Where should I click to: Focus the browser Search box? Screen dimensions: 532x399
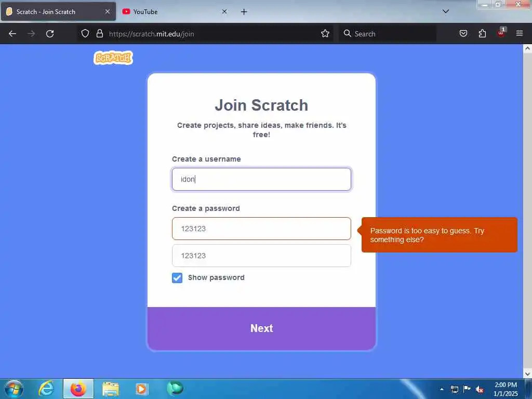point(388,34)
